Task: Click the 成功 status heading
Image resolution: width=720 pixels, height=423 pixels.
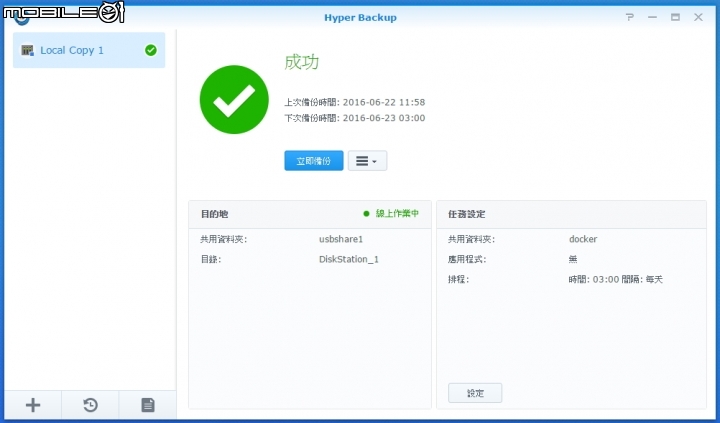Action: 301,62
